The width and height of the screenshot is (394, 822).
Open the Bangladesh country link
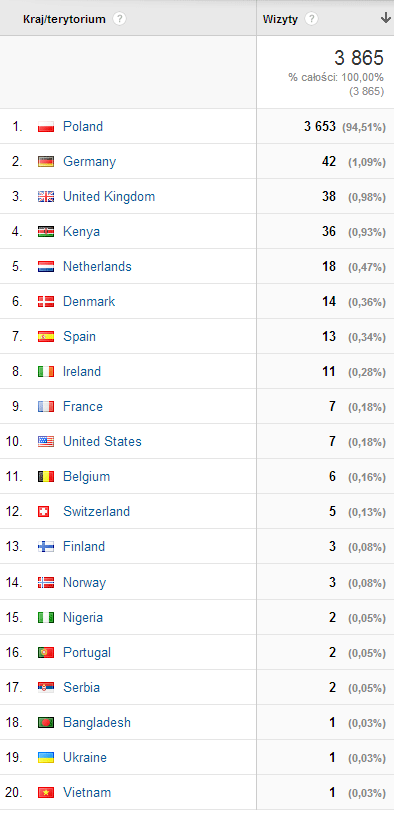pos(97,722)
